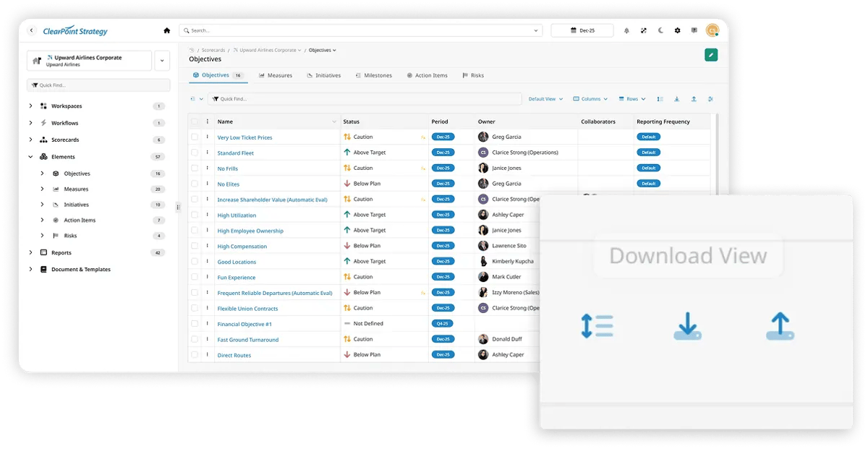
Task: Go to the Home icon
Action: coord(167,30)
